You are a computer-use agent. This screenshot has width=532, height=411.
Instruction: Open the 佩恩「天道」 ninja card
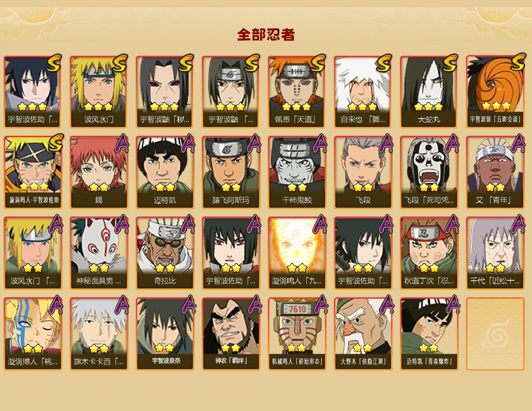coord(297,92)
